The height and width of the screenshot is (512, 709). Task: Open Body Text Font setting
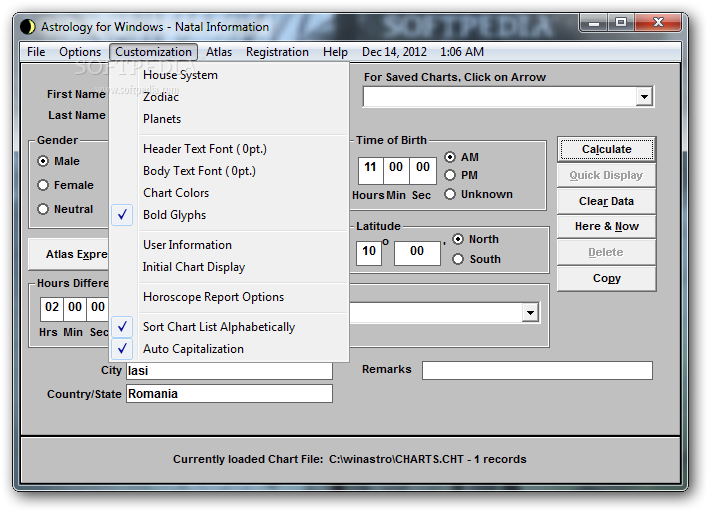tap(229, 171)
